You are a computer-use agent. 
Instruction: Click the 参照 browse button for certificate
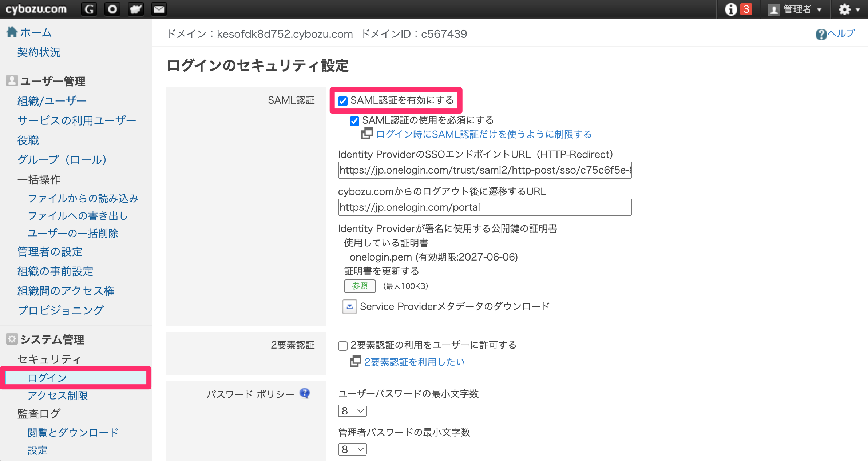(x=360, y=286)
